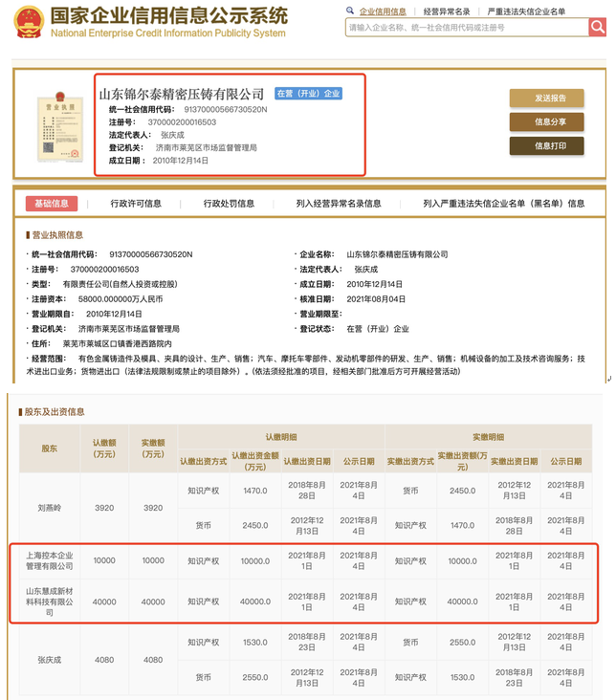Image resolution: width=616 pixels, height=700 pixels.
Task: Click the 认缴出资金额 cell 10000.0
Action: [x=255, y=560]
